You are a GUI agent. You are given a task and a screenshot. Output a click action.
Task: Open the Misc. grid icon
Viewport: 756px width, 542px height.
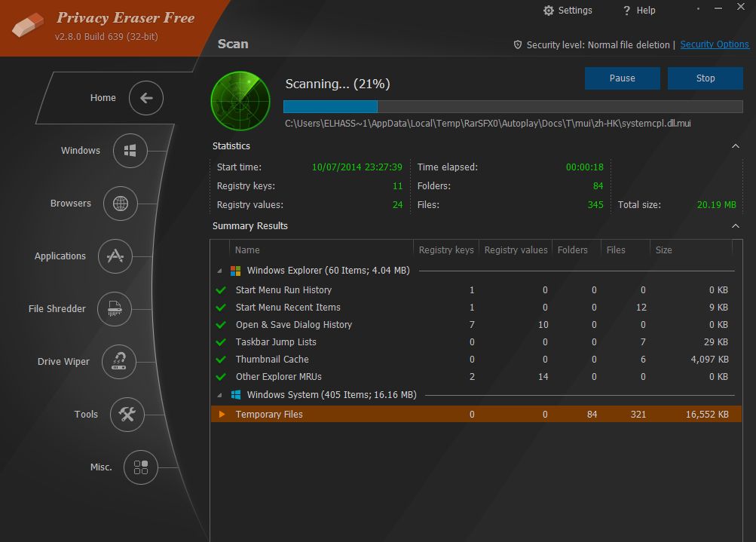tap(141, 467)
